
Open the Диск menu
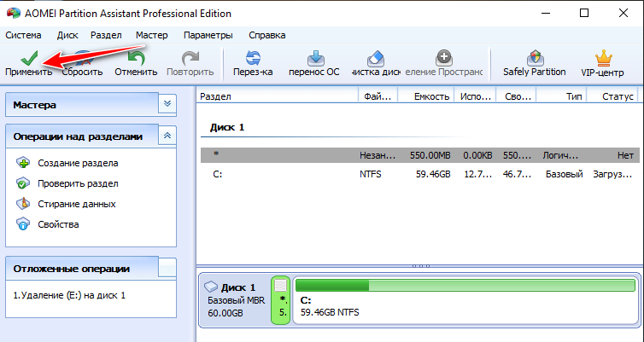[67, 35]
